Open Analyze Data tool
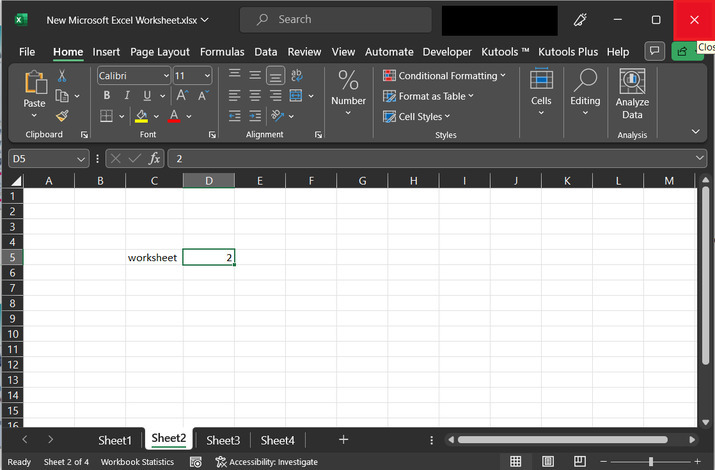This screenshot has height=470, width=715. 632,94
